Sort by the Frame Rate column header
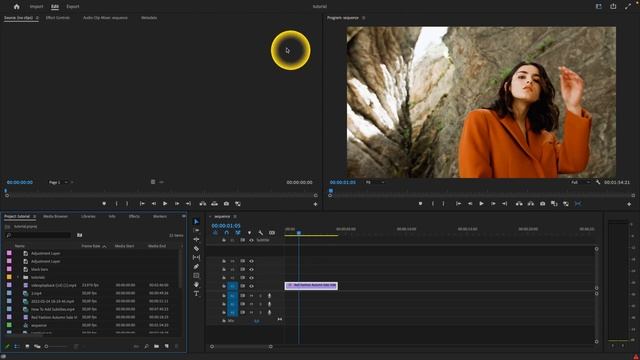The width and height of the screenshot is (640, 360). (91, 246)
